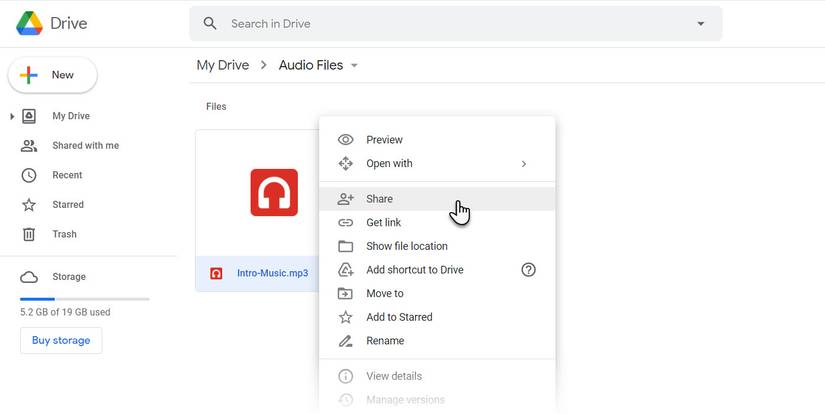Click the Audio Files breadcrumb label
The image size is (825, 414).
tap(310, 65)
